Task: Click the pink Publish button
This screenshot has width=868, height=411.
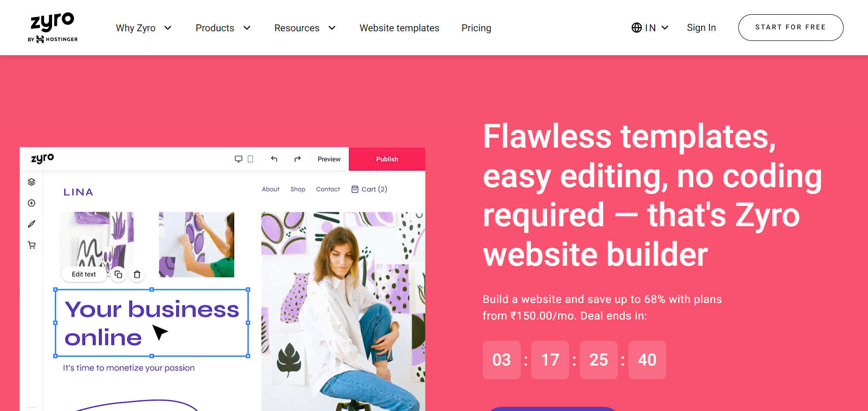Action: [387, 159]
